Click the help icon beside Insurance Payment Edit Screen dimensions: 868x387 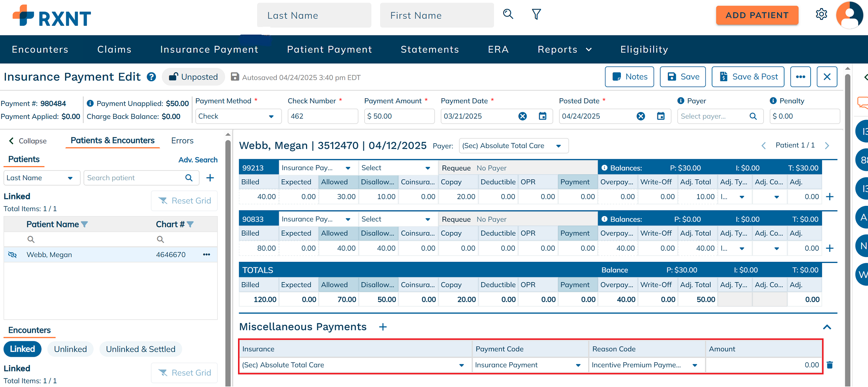coord(151,77)
